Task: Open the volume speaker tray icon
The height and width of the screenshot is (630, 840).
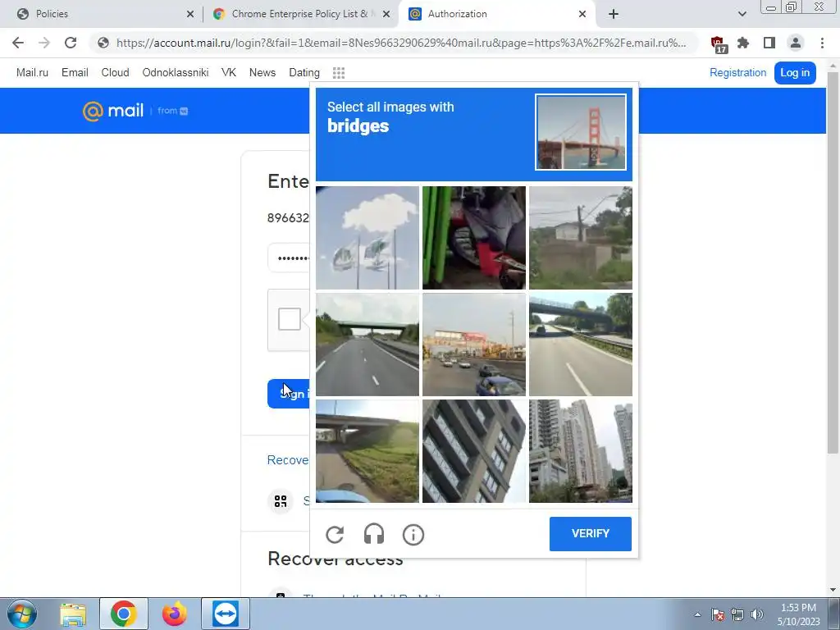Action: (x=757, y=614)
